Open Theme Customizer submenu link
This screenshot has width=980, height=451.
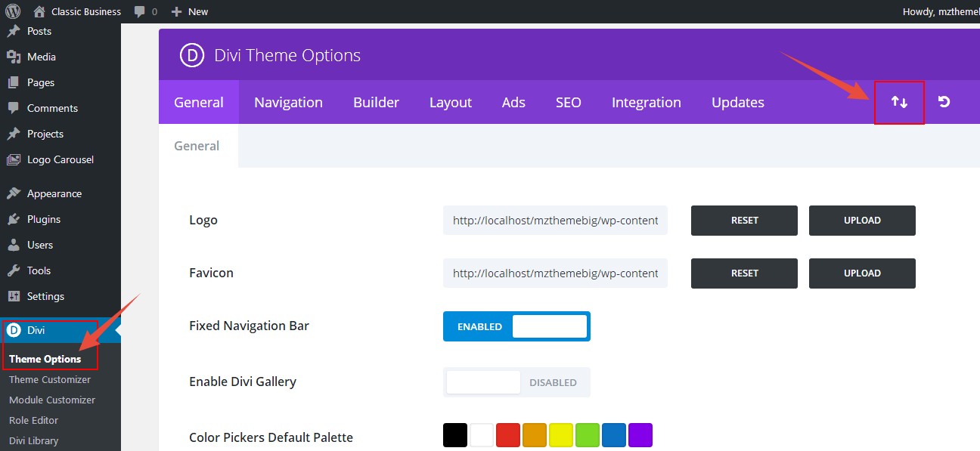click(x=50, y=379)
